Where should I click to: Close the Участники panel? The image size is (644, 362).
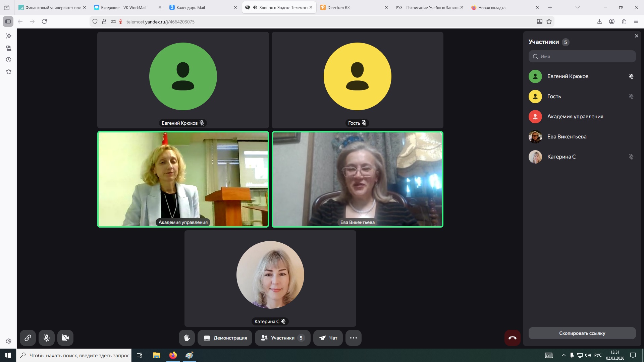pos(636,36)
